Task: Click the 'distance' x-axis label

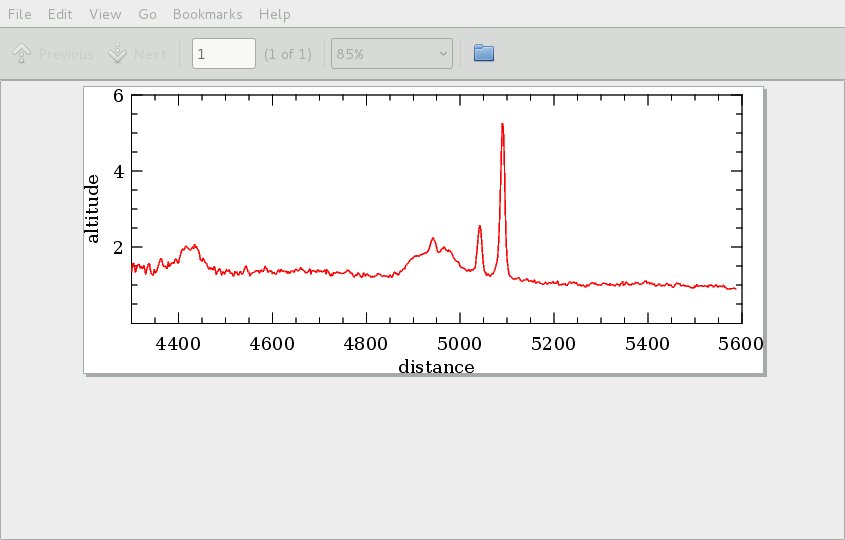Action: tap(436, 367)
